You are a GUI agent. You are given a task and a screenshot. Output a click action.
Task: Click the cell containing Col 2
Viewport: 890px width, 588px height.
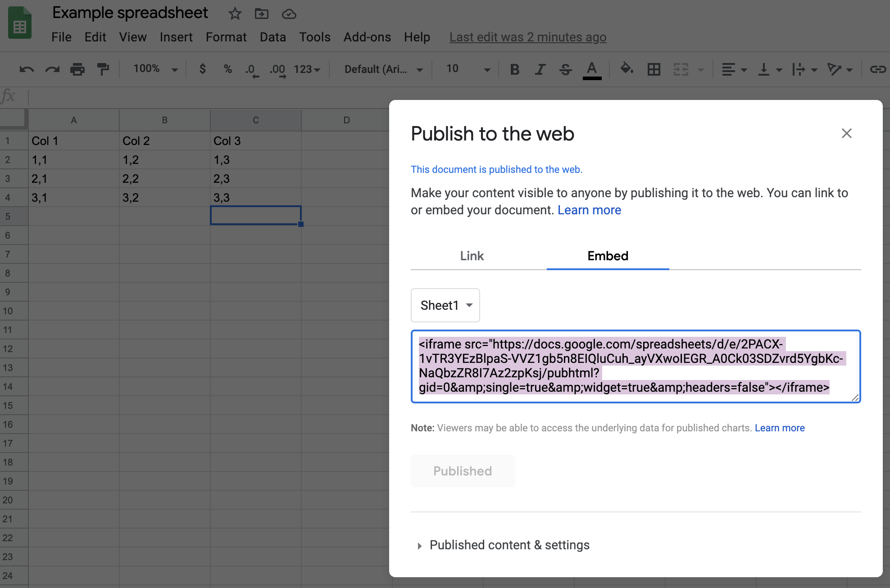[x=165, y=141]
